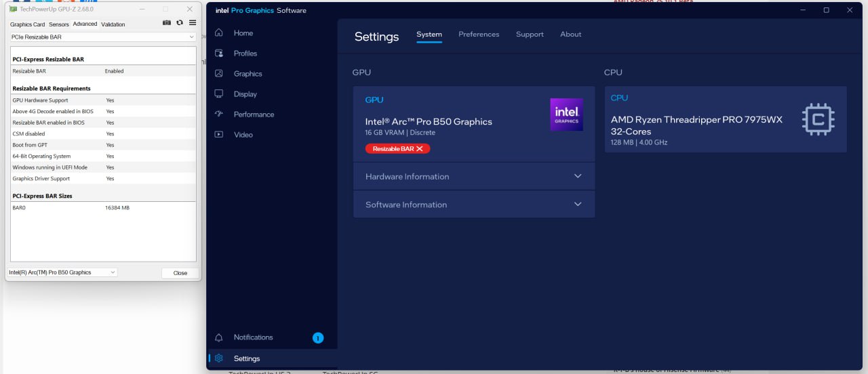This screenshot has width=868, height=374.
Task: Open Notifications bell in sidebar
Action: [x=253, y=337]
